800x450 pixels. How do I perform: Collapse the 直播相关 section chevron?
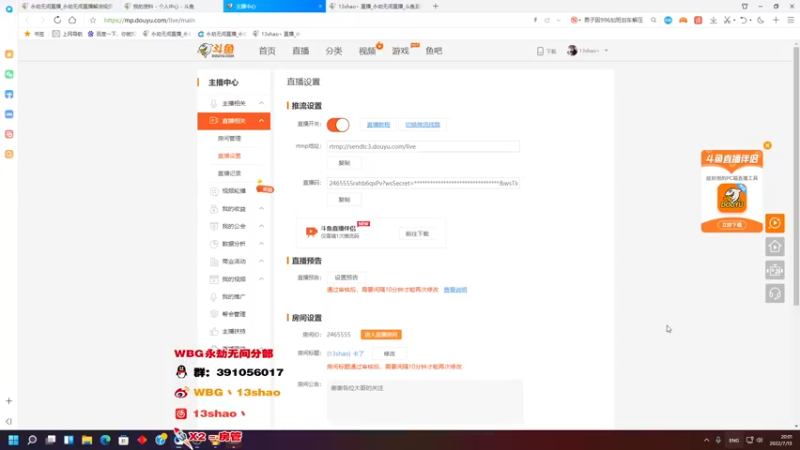(261, 121)
